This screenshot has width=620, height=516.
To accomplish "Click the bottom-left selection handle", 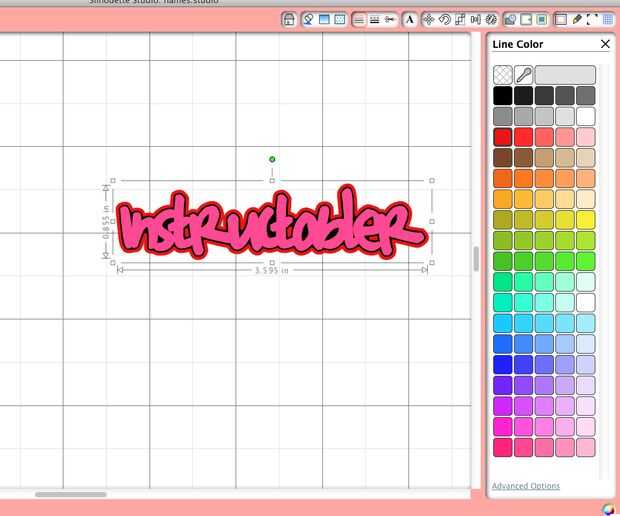I will click(113, 263).
